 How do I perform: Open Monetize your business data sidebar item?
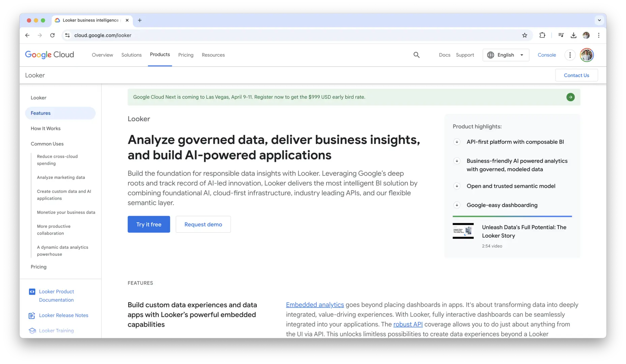click(66, 212)
